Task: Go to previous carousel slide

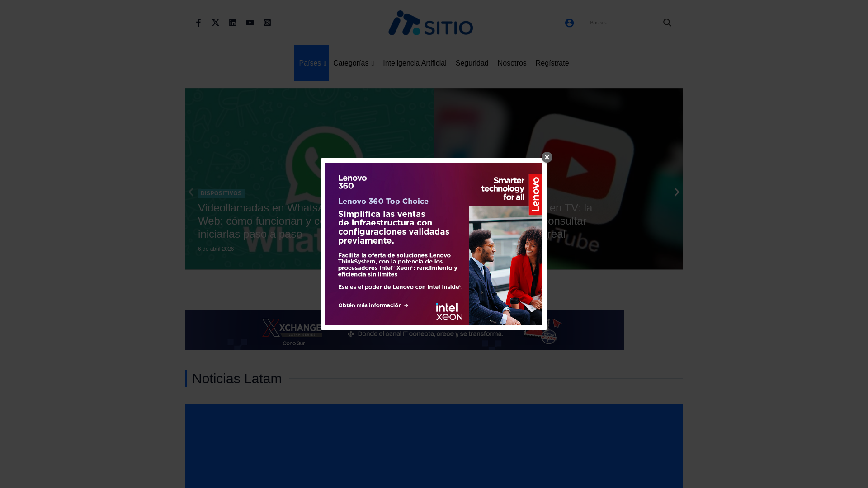Action: (x=191, y=192)
